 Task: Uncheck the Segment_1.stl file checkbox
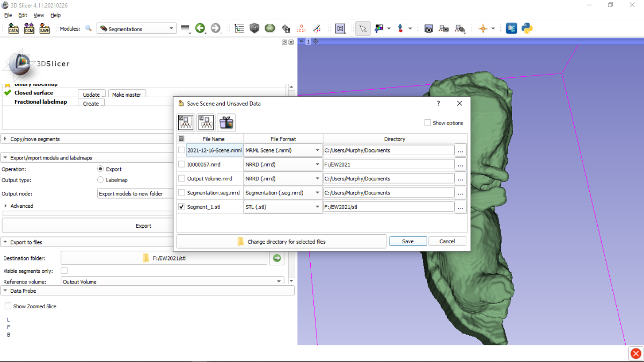pyautogui.click(x=181, y=206)
